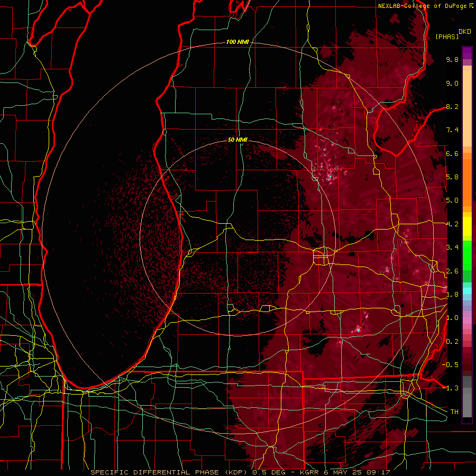
Task: Pick the purple top segment of the color bar
Action: click(467, 53)
